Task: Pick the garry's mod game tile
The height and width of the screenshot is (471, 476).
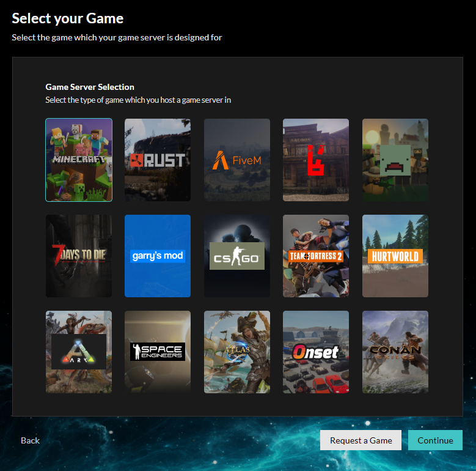Action: tap(158, 256)
